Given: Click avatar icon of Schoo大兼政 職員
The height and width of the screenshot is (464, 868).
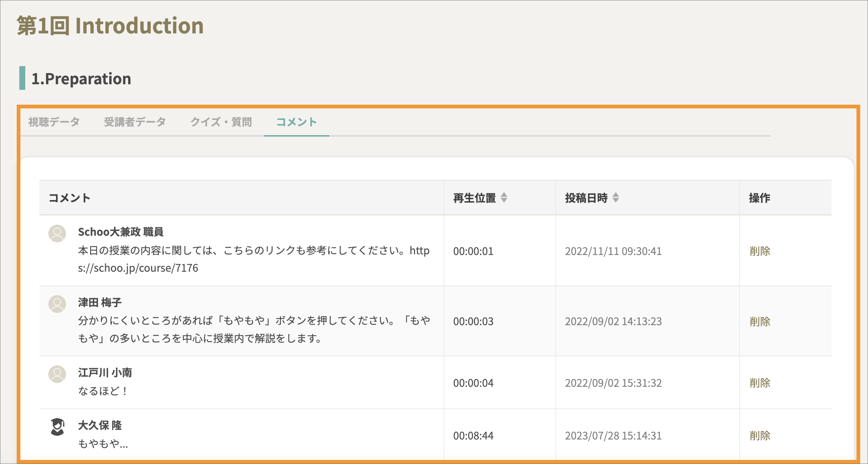Looking at the screenshot, I should pyautogui.click(x=57, y=233).
